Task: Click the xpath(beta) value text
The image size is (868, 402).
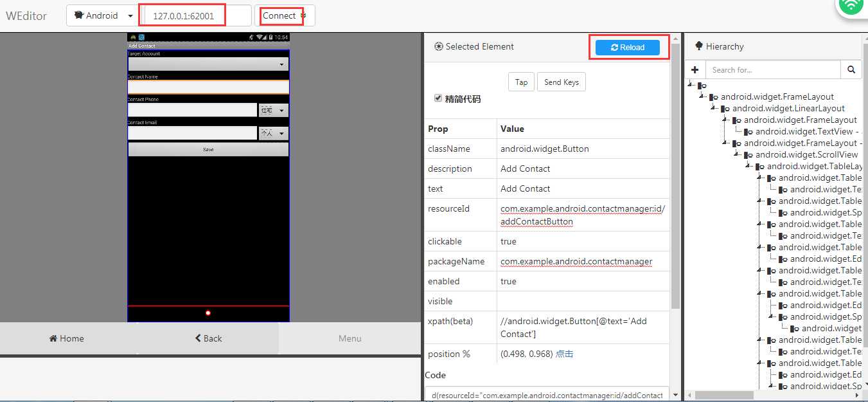Action: coord(574,327)
